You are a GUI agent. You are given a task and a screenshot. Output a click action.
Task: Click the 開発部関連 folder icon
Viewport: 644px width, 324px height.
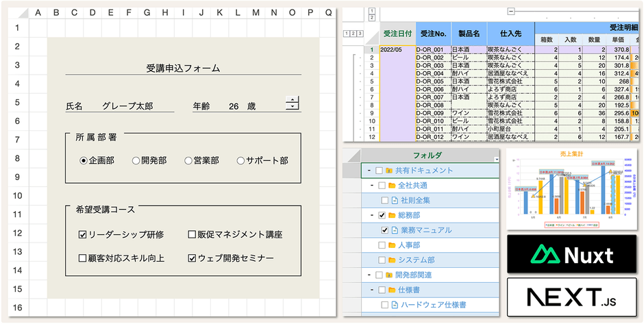pos(388,275)
